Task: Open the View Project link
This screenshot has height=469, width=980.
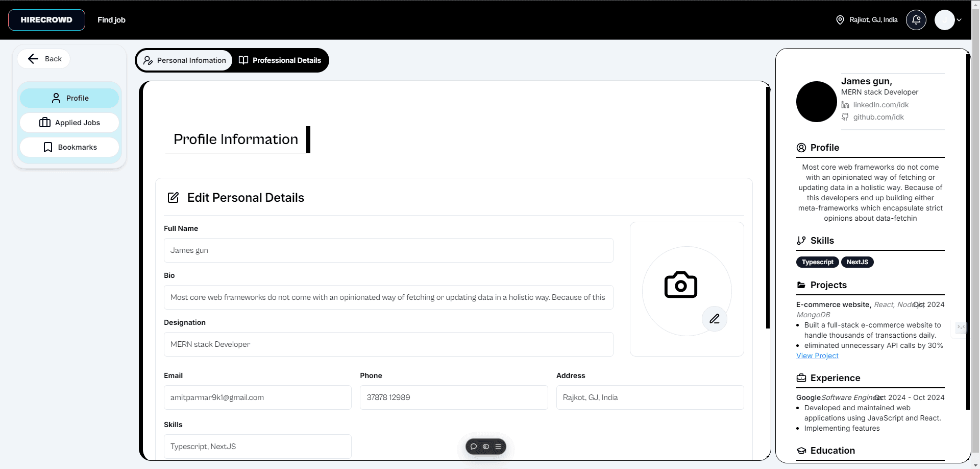Action: 817,356
